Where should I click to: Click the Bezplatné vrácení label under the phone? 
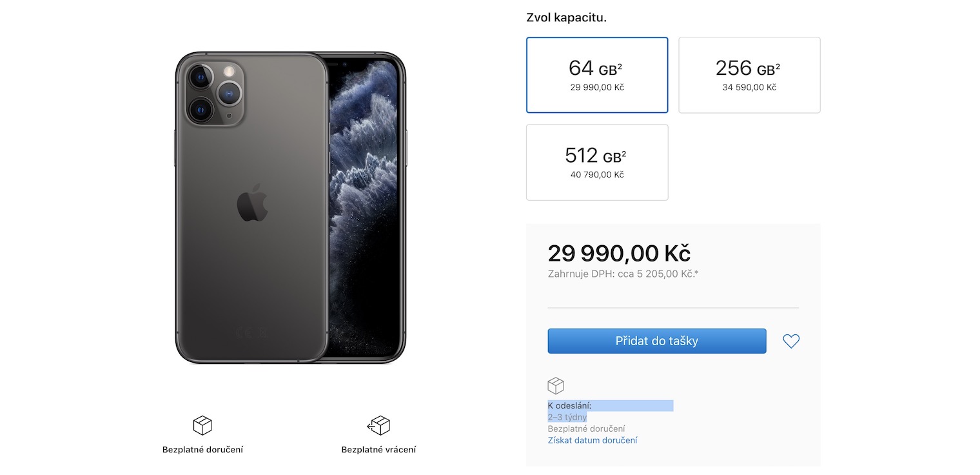[378, 449]
